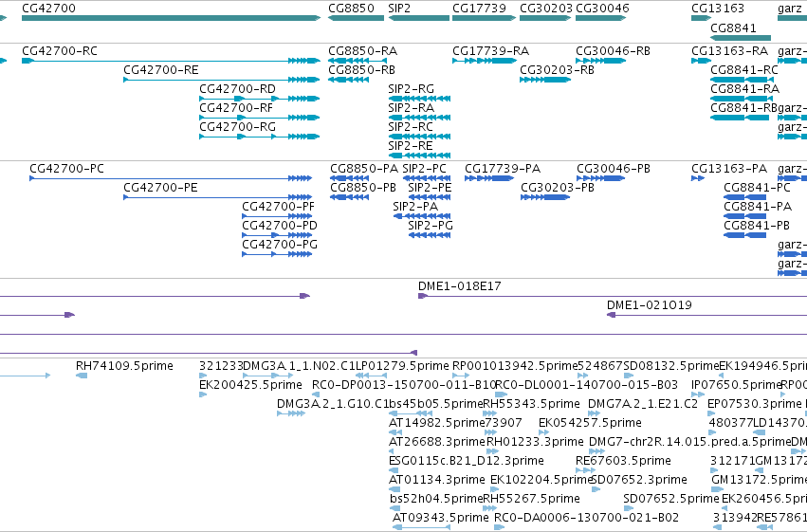This screenshot has width=807, height=532.
Task: Select transcript CG30046-RB
Action: (x=600, y=61)
